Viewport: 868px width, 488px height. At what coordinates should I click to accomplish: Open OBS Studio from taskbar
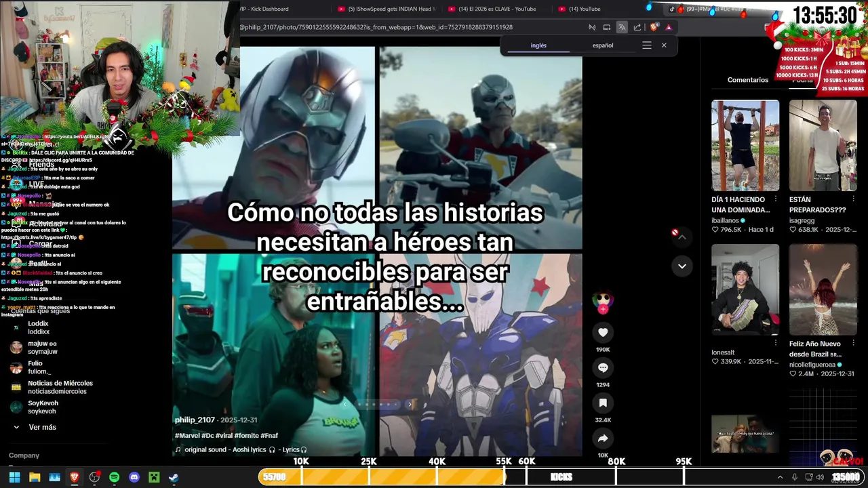click(94, 477)
